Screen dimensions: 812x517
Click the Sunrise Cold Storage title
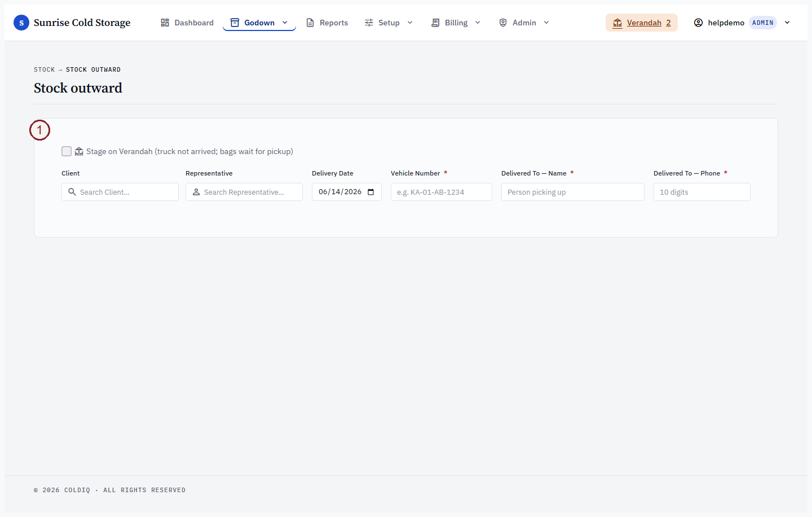pos(82,23)
